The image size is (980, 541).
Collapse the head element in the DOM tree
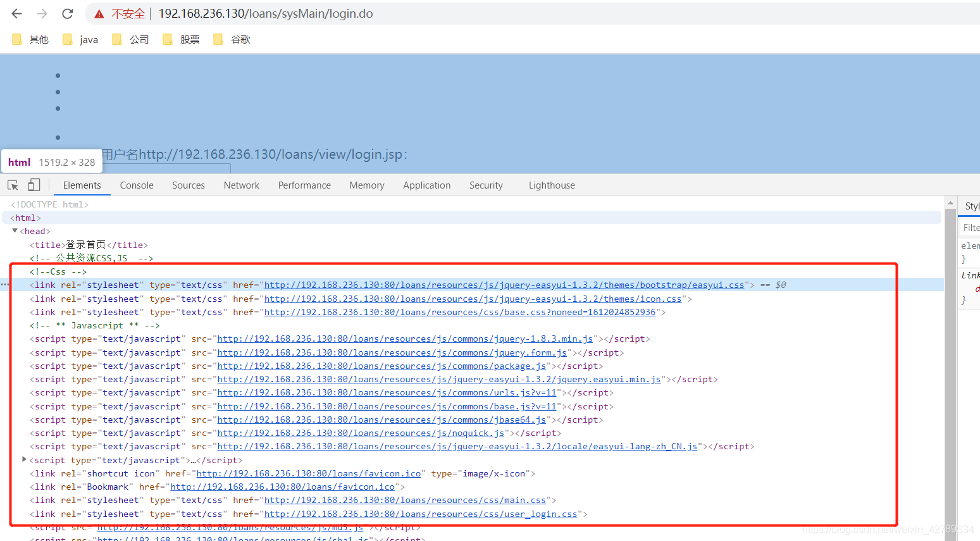click(x=15, y=230)
